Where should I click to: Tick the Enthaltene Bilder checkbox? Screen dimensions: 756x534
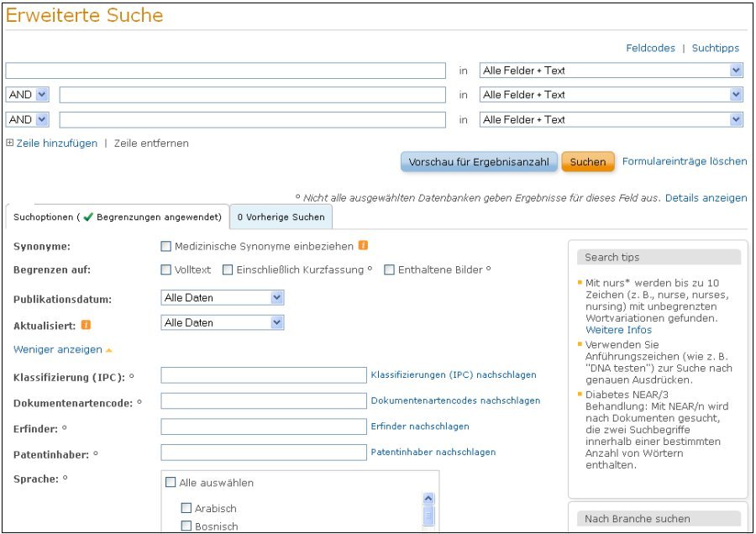click(x=389, y=270)
